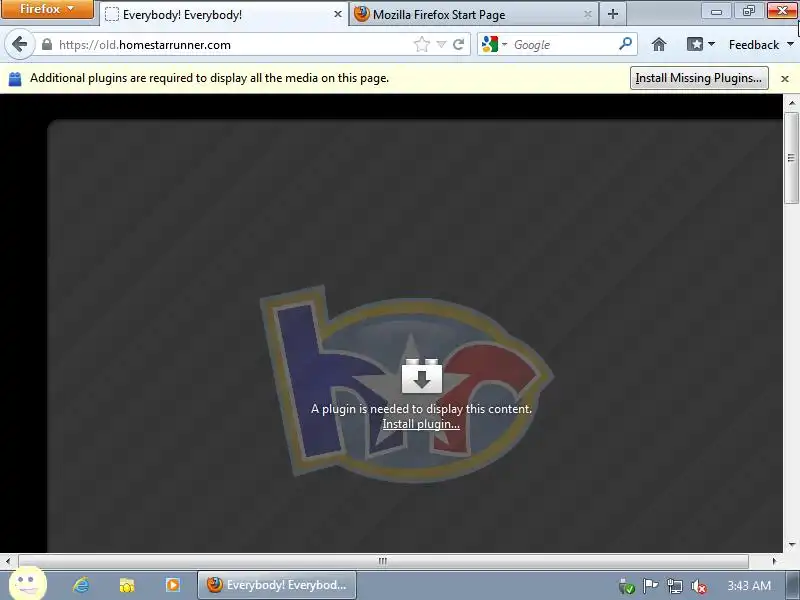Open the Action Center flag icon
The height and width of the screenshot is (600, 800).
click(649, 586)
